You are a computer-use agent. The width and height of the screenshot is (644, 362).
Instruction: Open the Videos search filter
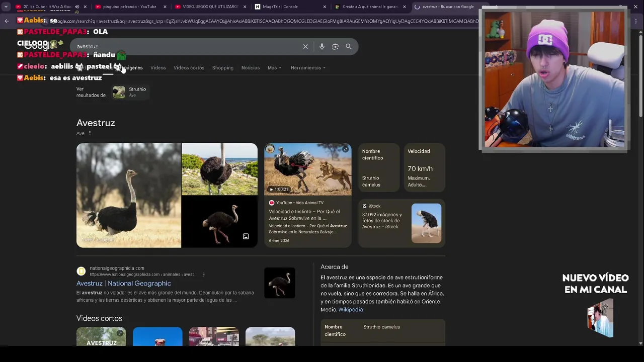point(158,68)
